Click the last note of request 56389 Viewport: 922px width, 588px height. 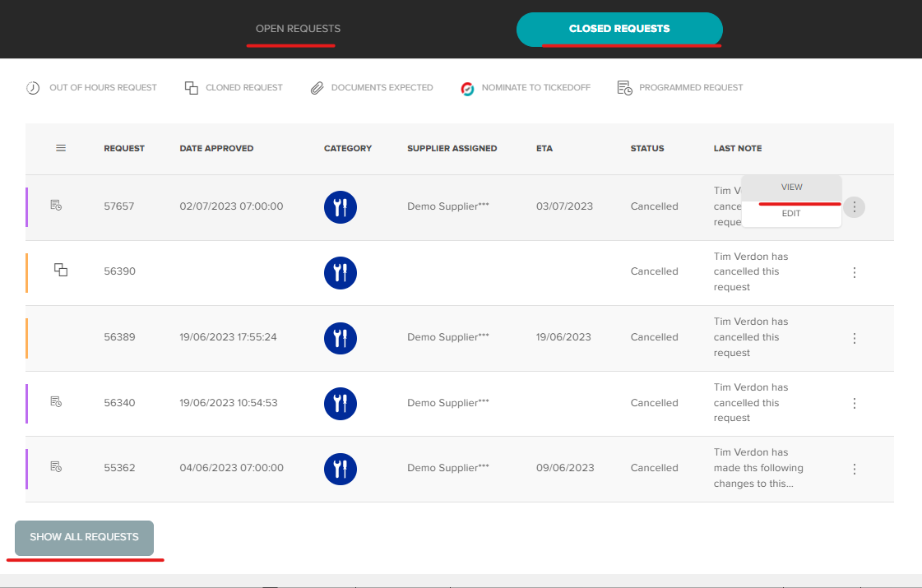751,337
